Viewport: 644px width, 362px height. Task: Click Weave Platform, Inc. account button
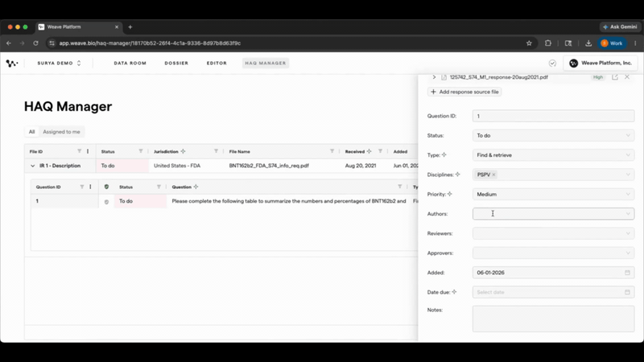pos(601,64)
